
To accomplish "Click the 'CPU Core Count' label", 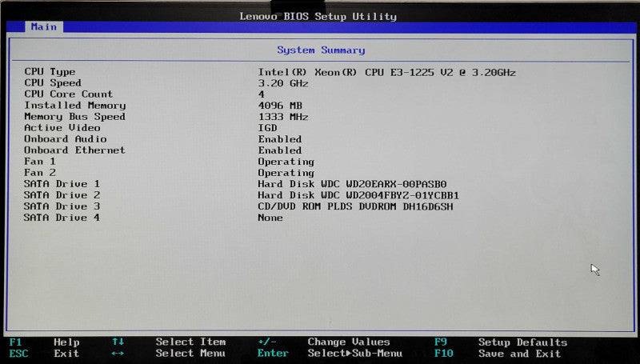I will (x=69, y=94).
